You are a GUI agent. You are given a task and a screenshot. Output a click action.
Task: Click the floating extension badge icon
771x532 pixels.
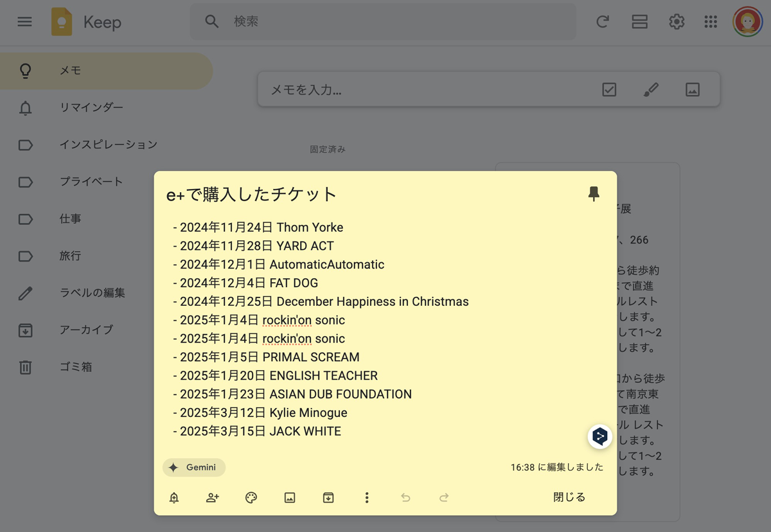coord(600,436)
